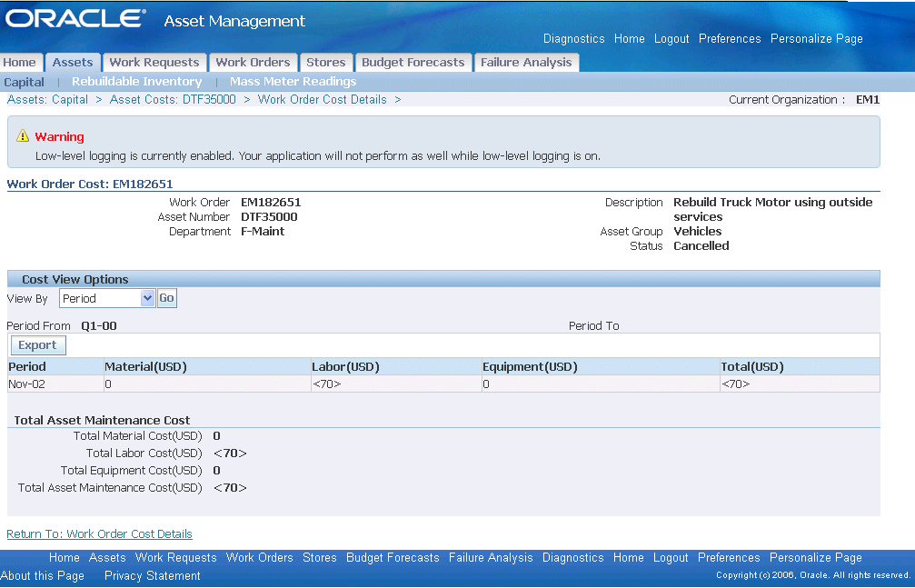
Task: Click the Cost View Options header
Action: click(75, 280)
